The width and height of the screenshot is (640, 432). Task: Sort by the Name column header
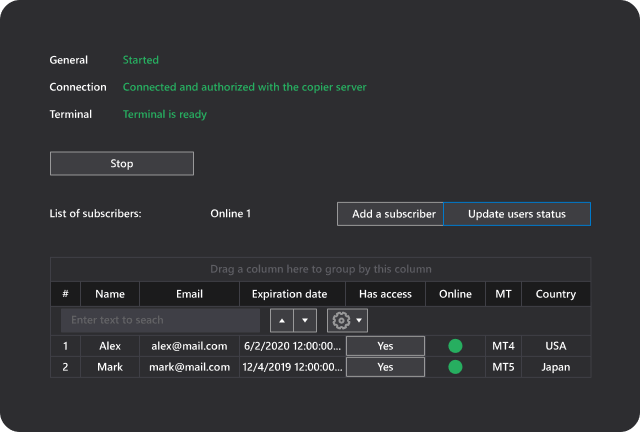pyautogui.click(x=110, y=294)
